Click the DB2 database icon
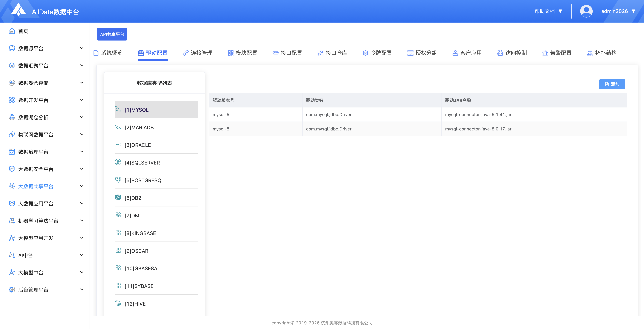Screen dimensions: 644x329 pos(118,197)
